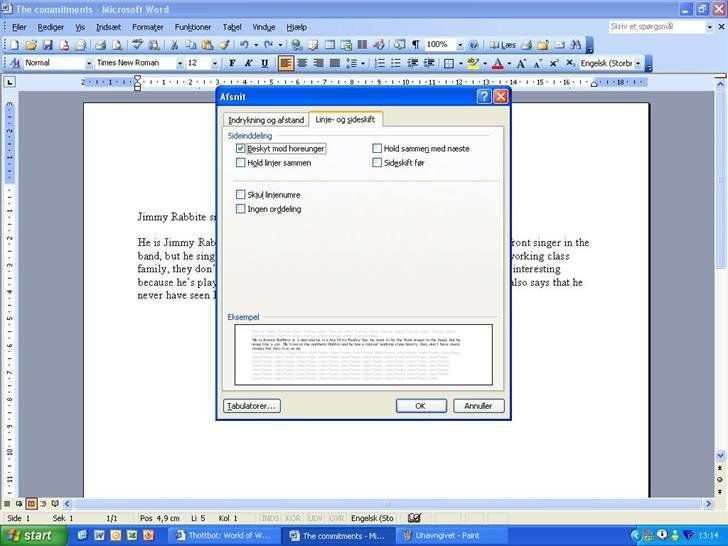Viewport: 728px width, 546px height.
Task: Click the Underline formatting button
Action: (x=264, y=63)
